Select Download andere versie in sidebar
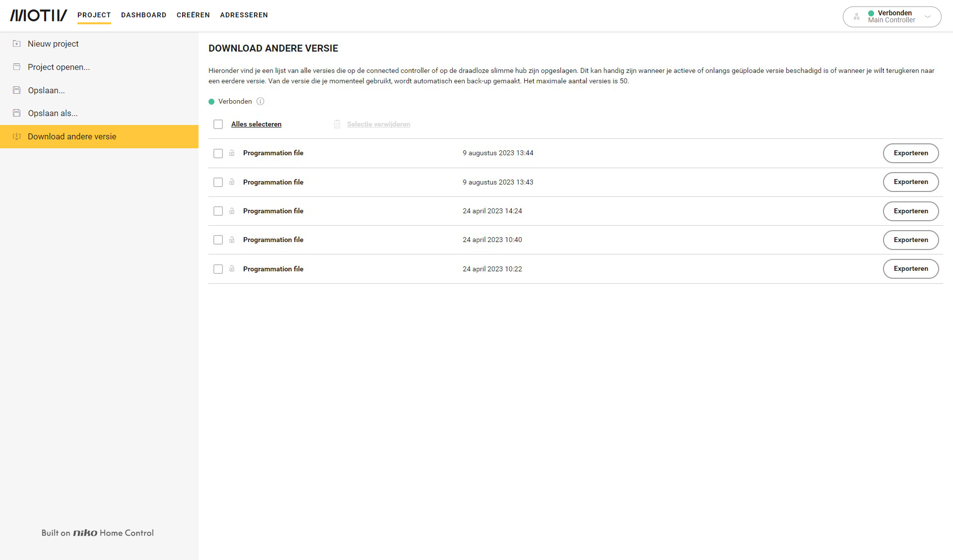Image resolution: width=953 pixels, height=560 pixels. click(x=99, y=136)
